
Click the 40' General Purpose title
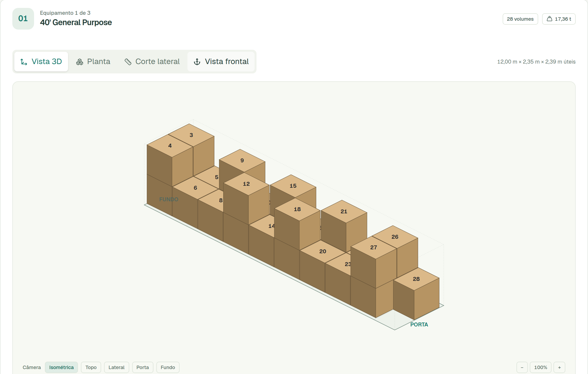pos(76,22)
